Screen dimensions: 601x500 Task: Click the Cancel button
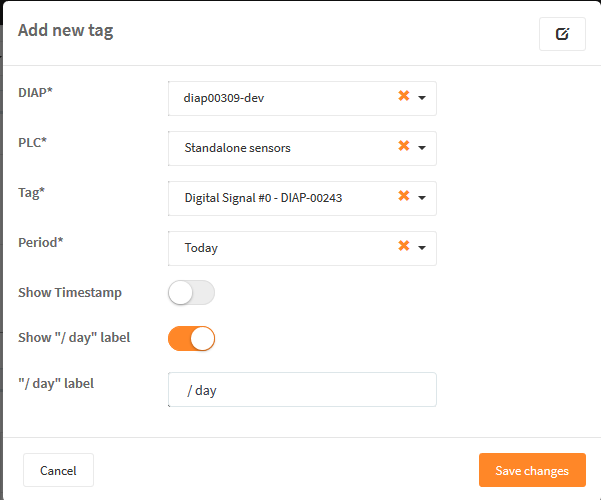(x=58, y=470)
